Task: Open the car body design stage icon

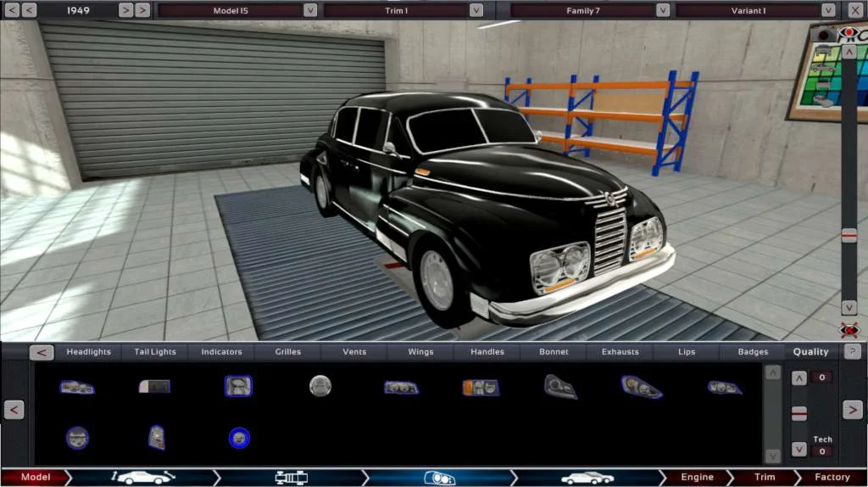Action: point(143,477)
